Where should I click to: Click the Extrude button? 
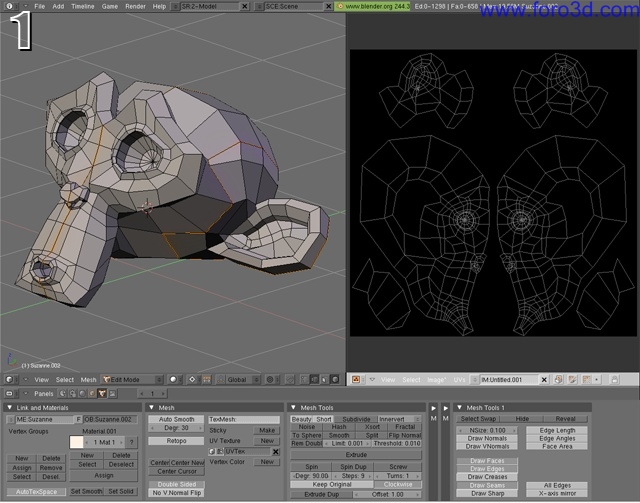(x=356, y=455)
